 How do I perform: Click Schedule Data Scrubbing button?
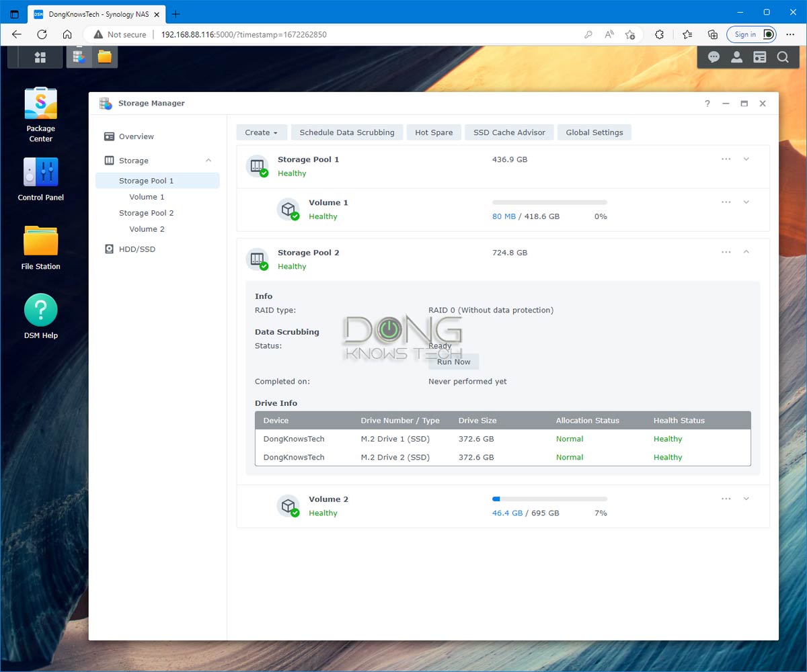point(347,132)
